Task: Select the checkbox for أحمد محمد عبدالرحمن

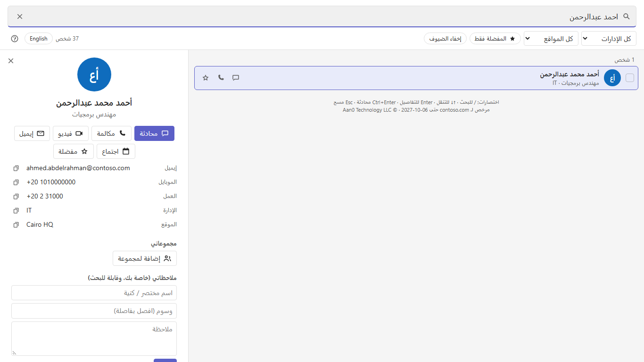Action: [630, 78]
